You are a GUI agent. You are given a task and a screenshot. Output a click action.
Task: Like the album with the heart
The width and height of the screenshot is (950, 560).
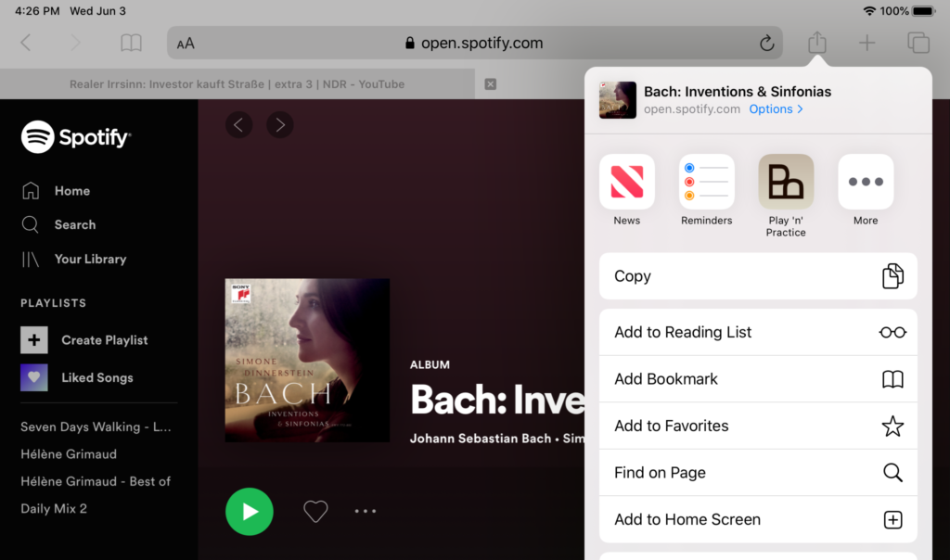click(315, 512)
